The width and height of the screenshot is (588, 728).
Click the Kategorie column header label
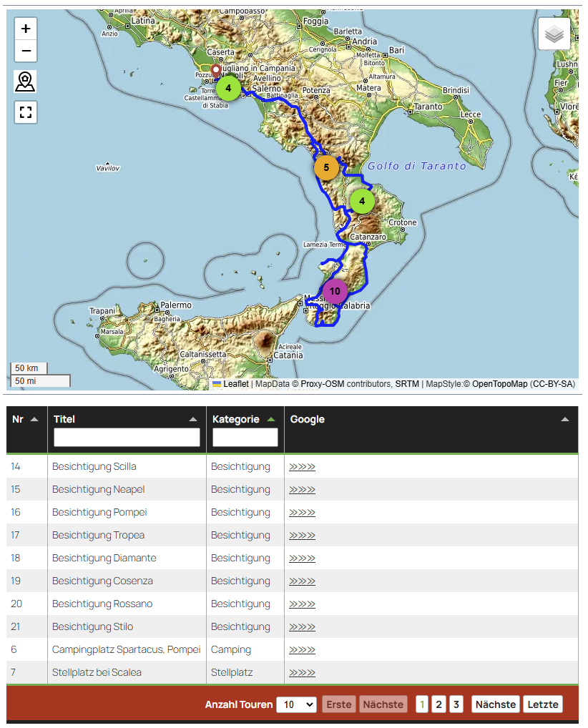[236, 419]
